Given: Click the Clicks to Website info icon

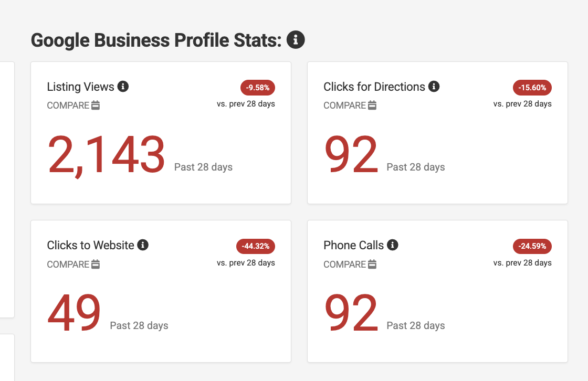Looking at the screenshot, I should tap(143, 245).
